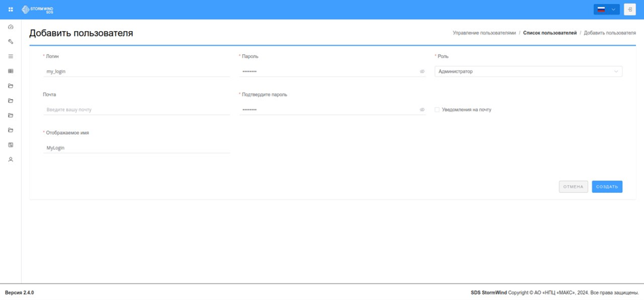Open the apps grid menu icon
The image size is (644, 300).
pos(11,9)
